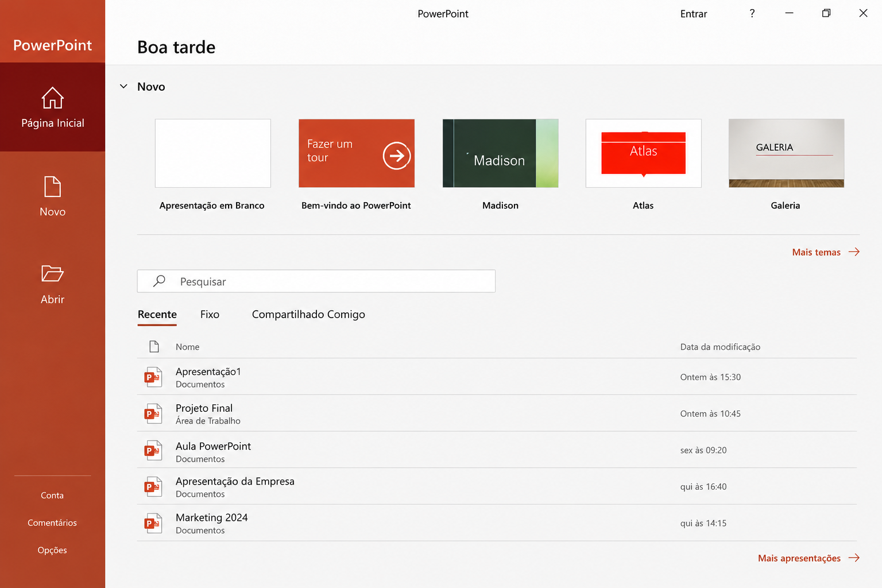Select the Apresentação em Branco thumbnail

pos(213,153)
